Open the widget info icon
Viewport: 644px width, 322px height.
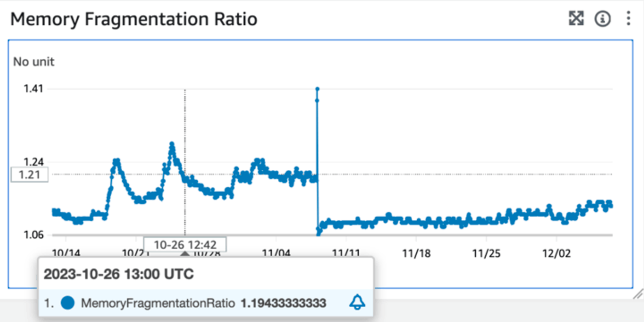tap(603, 18)
